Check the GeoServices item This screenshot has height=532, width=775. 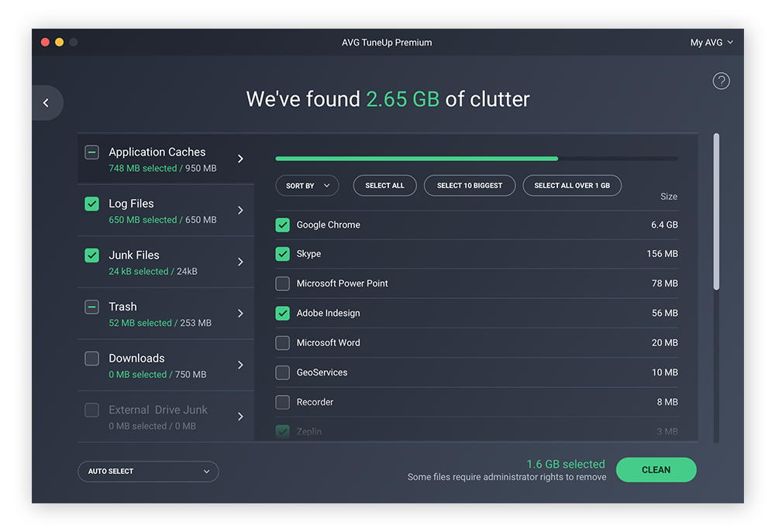(x=282, y=372)
